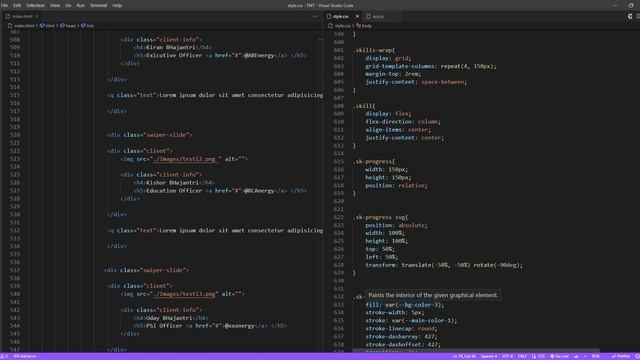Click 'Kishor BHajantri' heading text
Screen dimensions: 640x360
(x=172, y=182)
